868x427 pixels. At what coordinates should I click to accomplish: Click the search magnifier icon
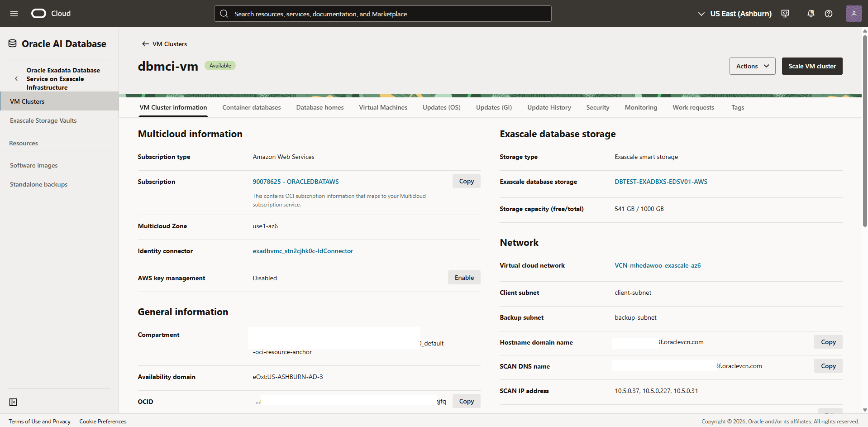pos(224,14)
